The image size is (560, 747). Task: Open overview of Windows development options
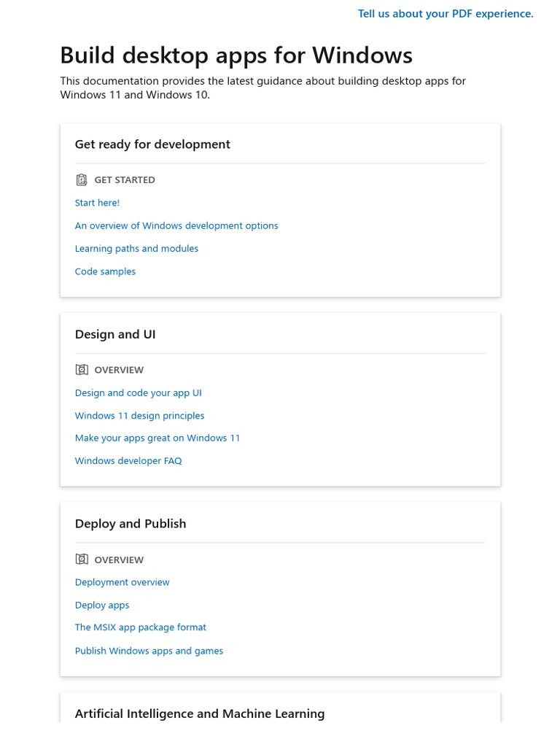pyautogui.click(x=176, y=226)
